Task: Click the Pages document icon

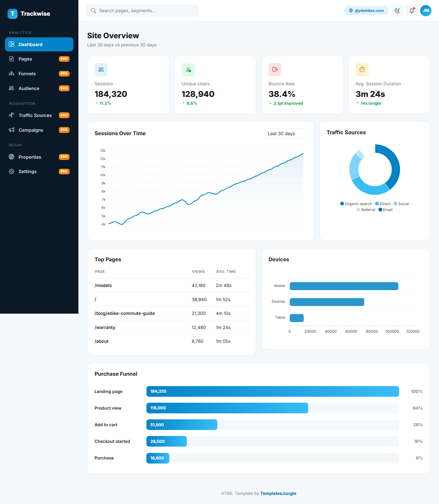Action: (x=12, y=59)
